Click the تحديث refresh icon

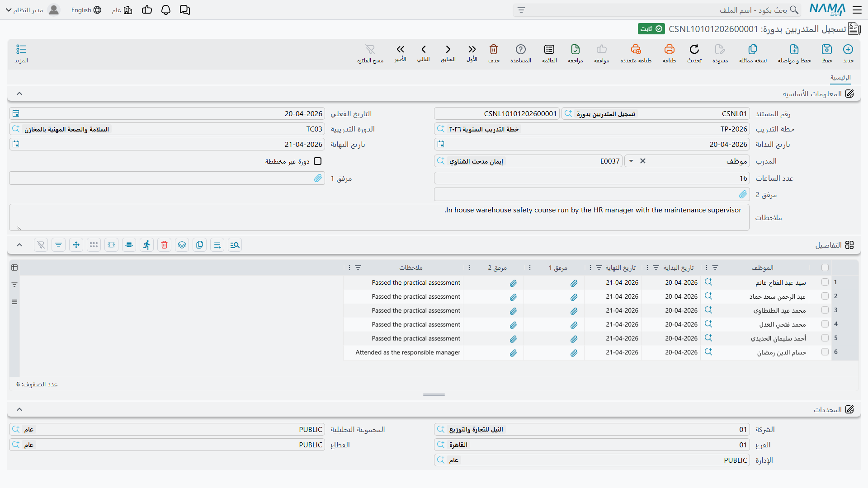pyautogui.click(x=694, y=49)
